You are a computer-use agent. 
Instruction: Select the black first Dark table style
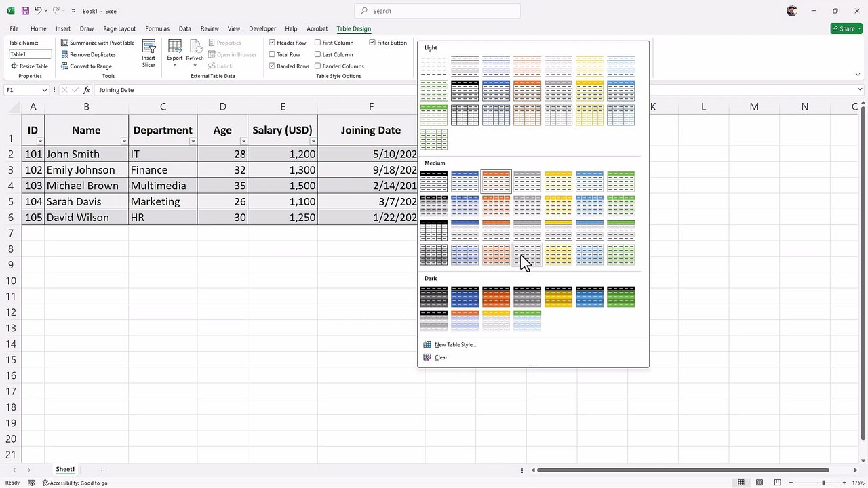pyautogui.click(x=434, y=297)
